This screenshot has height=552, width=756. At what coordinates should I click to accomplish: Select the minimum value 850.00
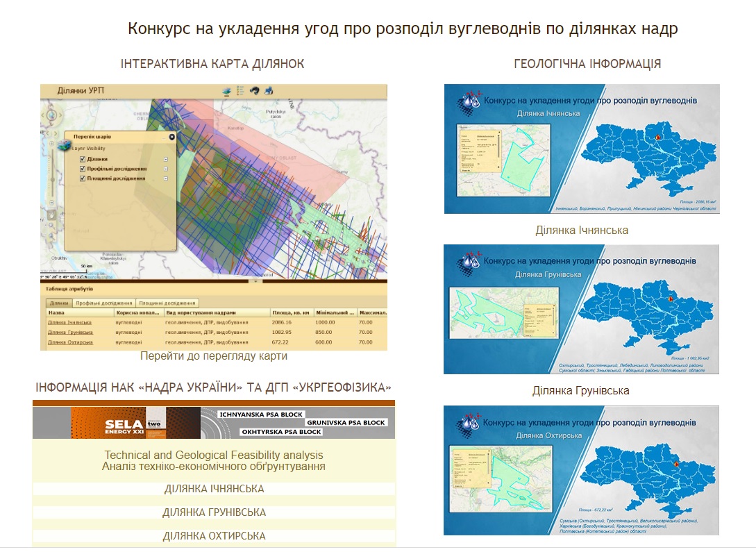click(324, 332)
